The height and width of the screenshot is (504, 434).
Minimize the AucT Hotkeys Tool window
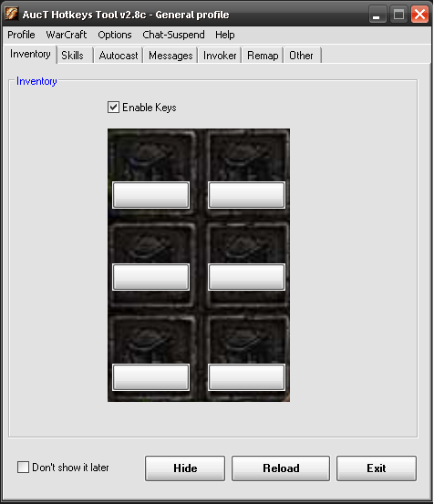point(377,15)
